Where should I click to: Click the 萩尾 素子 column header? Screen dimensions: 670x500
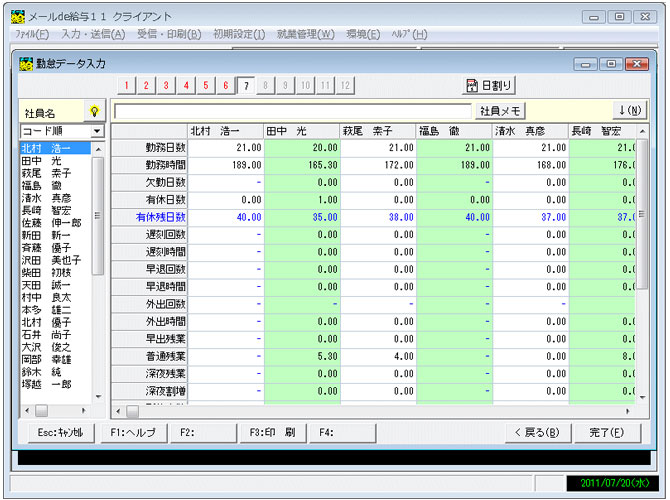tap(378, 131)
